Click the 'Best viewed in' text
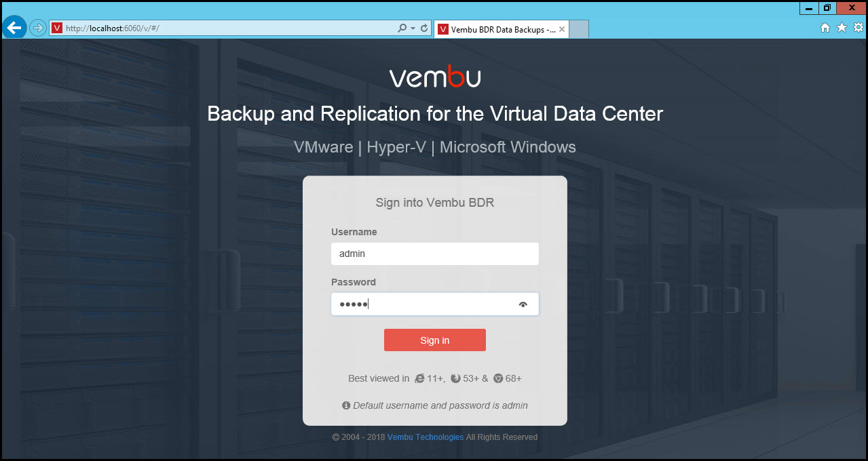Image resolution: width=868 pixels, height=461 pixels. point(379,378)
